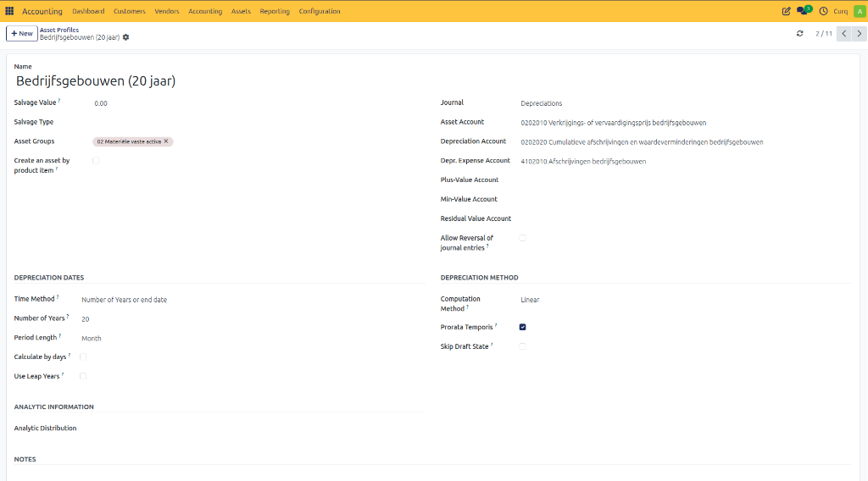Click the empty Residual Value Account field
This screenshot has width=868, height=481.
click(x=685, y=219)
